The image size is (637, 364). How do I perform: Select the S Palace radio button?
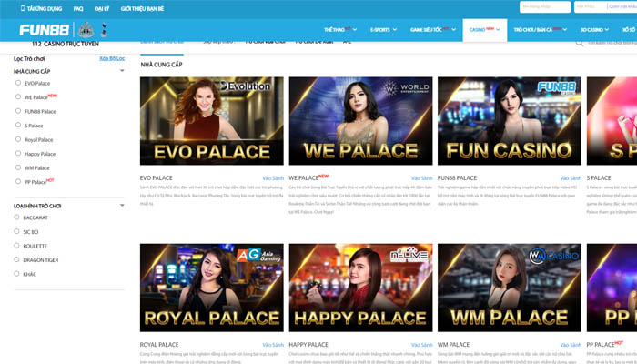[18, 126]
